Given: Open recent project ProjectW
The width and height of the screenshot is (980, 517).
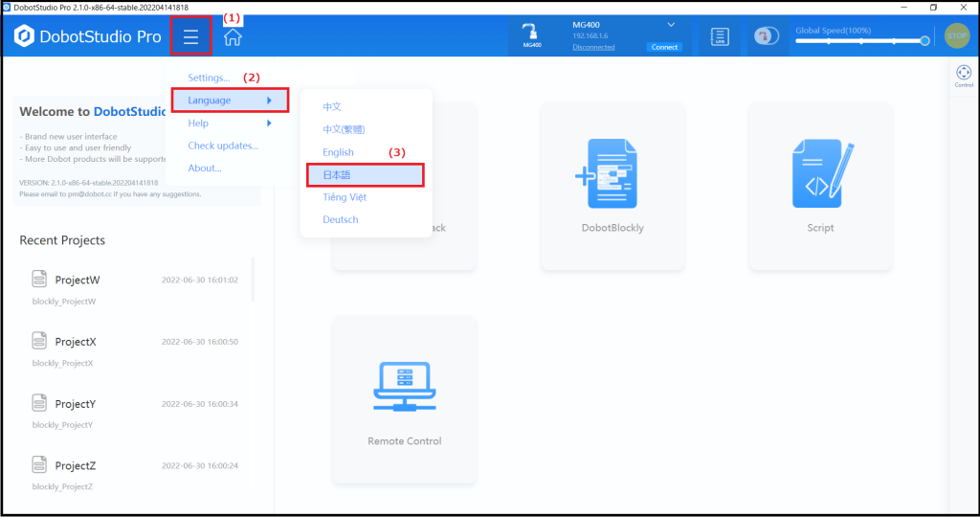Looking at the screenshot, I should tap(78, 281).
